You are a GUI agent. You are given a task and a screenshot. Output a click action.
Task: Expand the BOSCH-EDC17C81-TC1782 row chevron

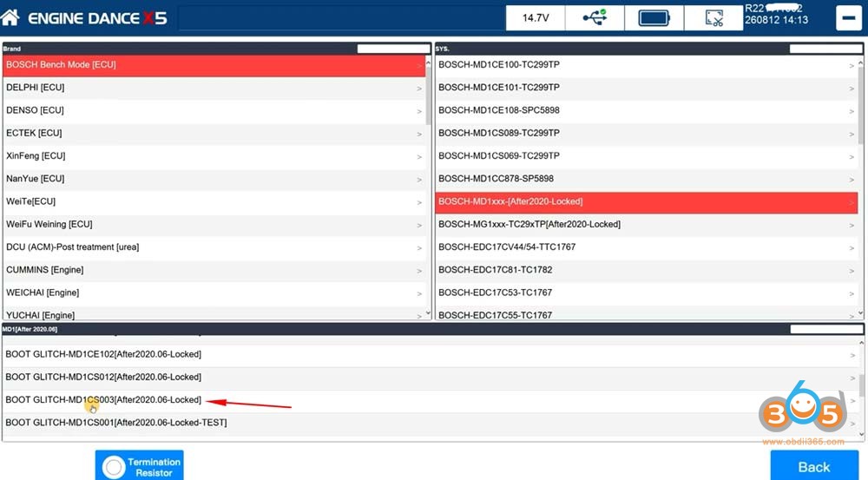tap(852, 272)
